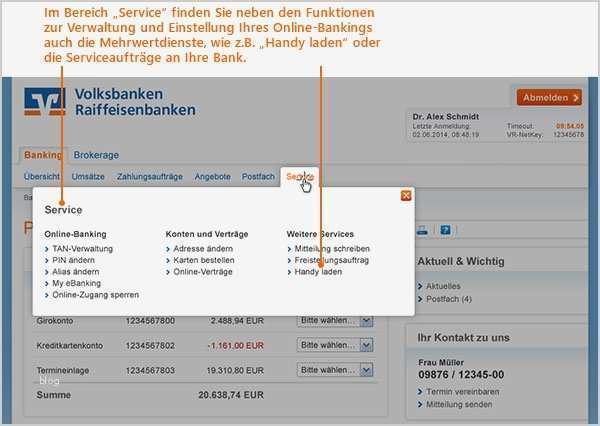Screen dimensions: 600x426
Task: Close the Service popup with orange X
Action: click(406, 196)
